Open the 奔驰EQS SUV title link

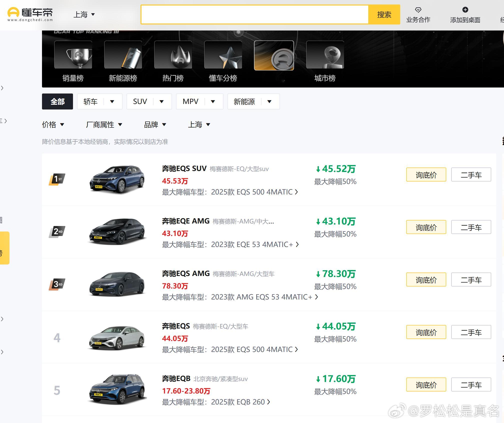pyautogui.click(x=184, y=168)
